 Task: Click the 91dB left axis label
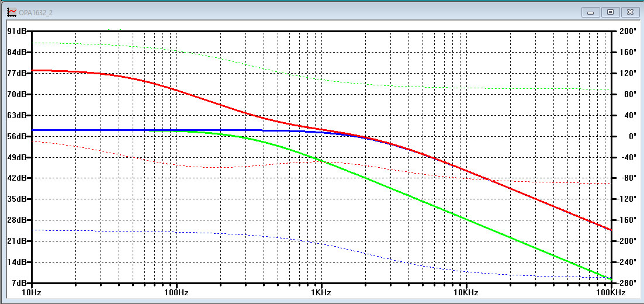pos(18,31)
